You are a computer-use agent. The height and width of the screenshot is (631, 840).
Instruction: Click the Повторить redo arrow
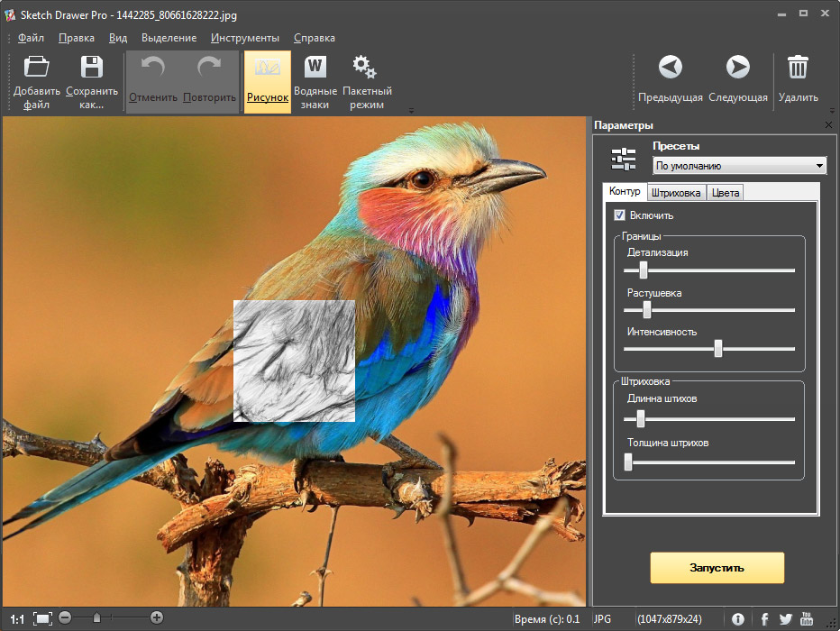tap(209, 68)
